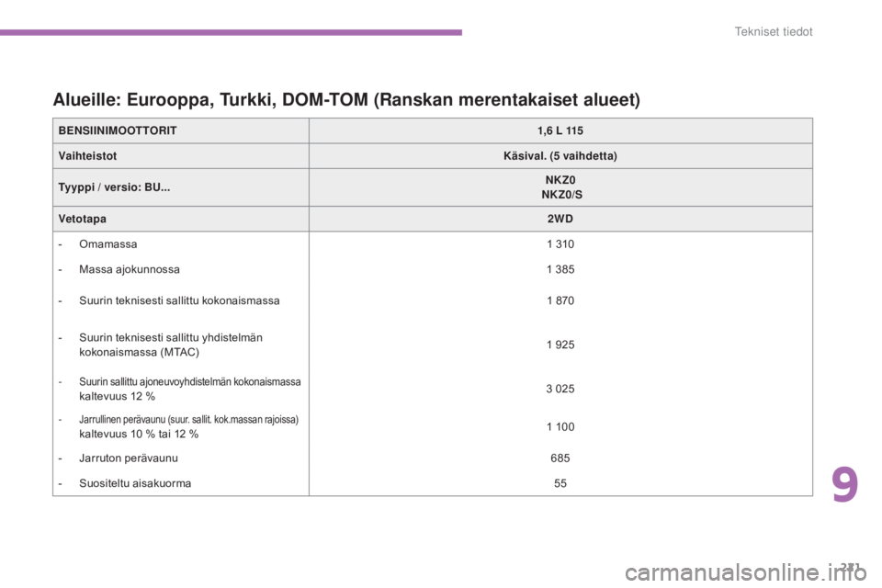Screen dimensions: 882x588
Task: Select the 'Massa ajokunnossa' label
Action: [x=130, y=269]
